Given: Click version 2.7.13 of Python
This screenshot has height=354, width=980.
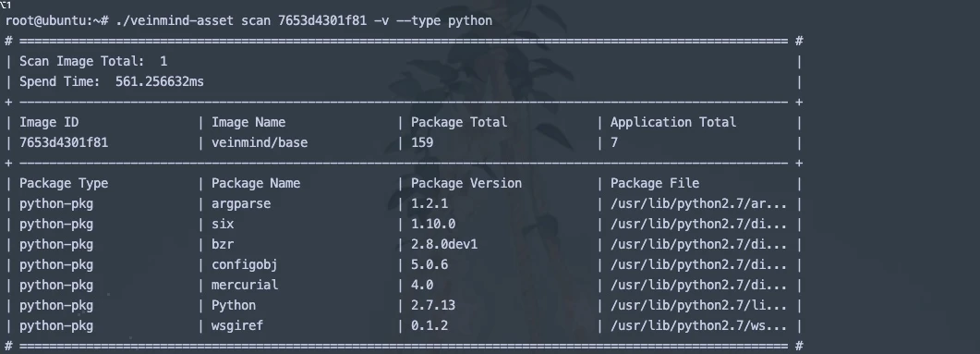Looking at the screenshot, I should (x=433, y=305).
